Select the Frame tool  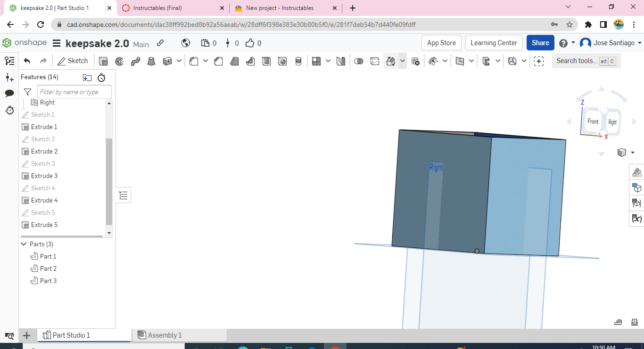tap(486, 61)
